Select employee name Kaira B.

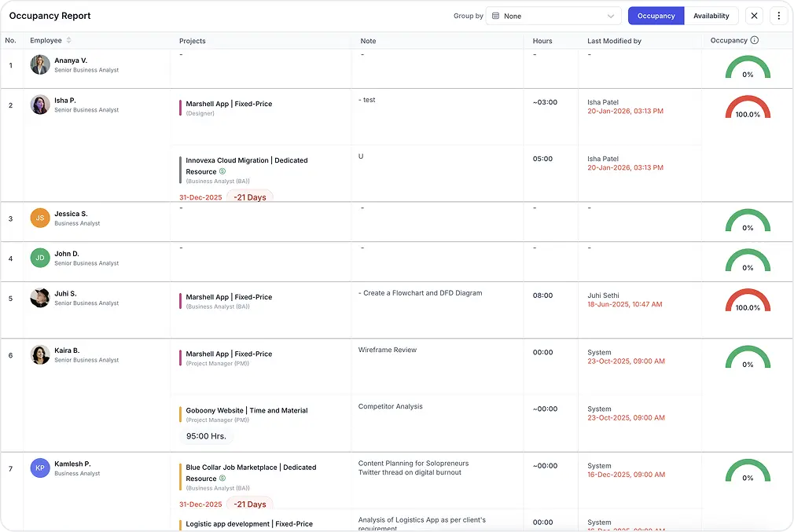[67, 350]
